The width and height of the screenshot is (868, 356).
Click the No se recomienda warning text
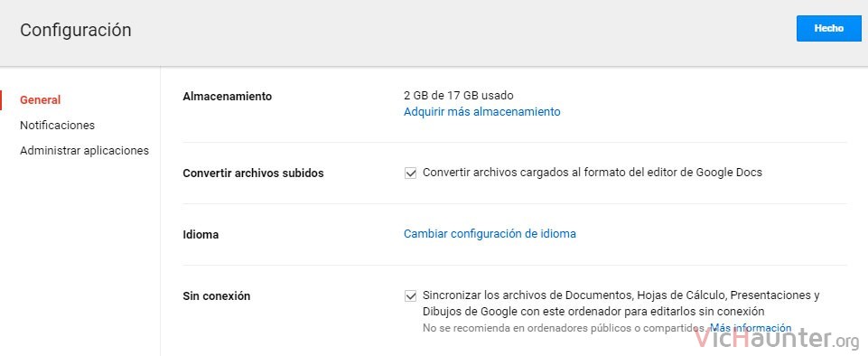(x=565, y=328)
